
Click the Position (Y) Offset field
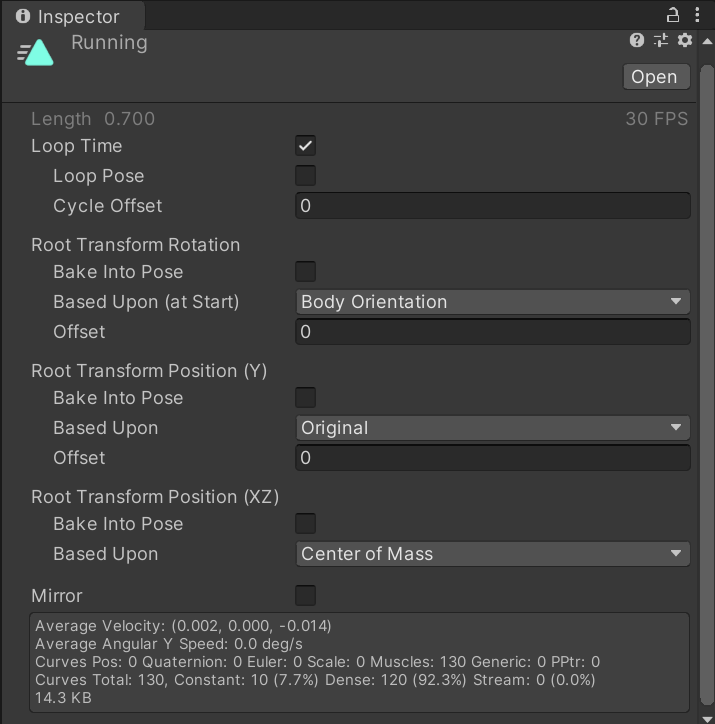tap(493, 458)
